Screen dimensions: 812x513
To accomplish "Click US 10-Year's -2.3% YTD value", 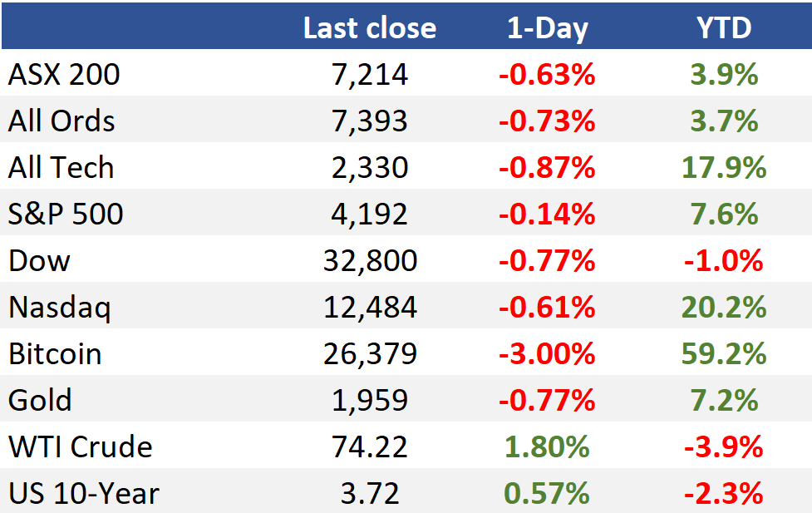I will coord(723,494).
